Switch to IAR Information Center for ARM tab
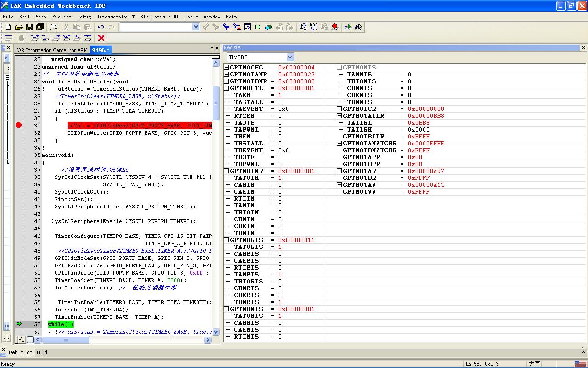The image size is (588, 368). (x=51, y=50)
